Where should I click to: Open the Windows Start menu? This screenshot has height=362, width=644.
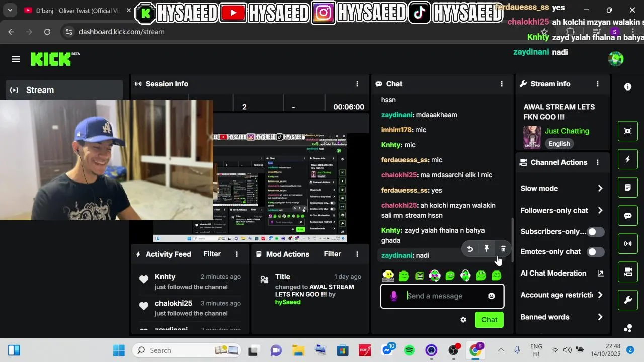pos(119,350)
